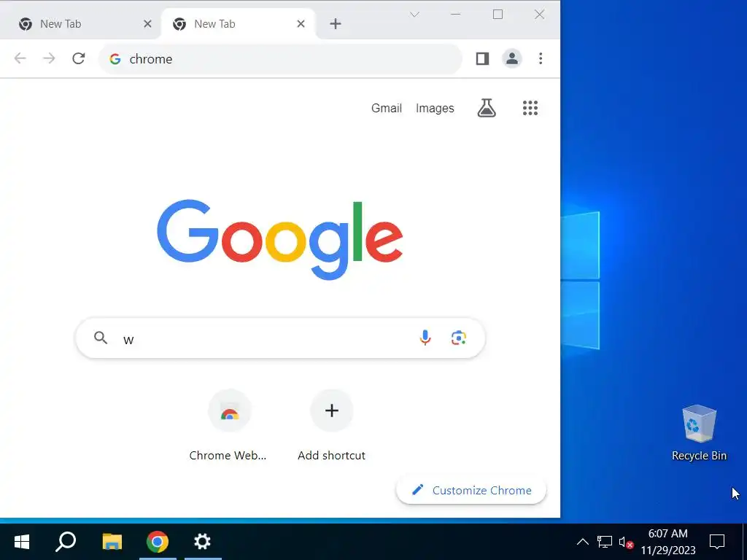Image resolution: width=747 pixels, height=560 pixels.
Task: Select the Recycle Bin desktop icon
Action: pos(699,433)
